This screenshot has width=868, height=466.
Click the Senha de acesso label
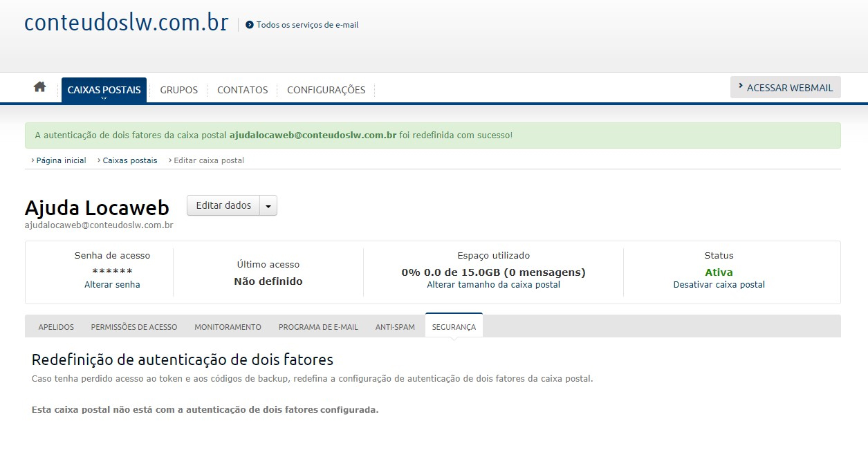(x=112, y=256)
